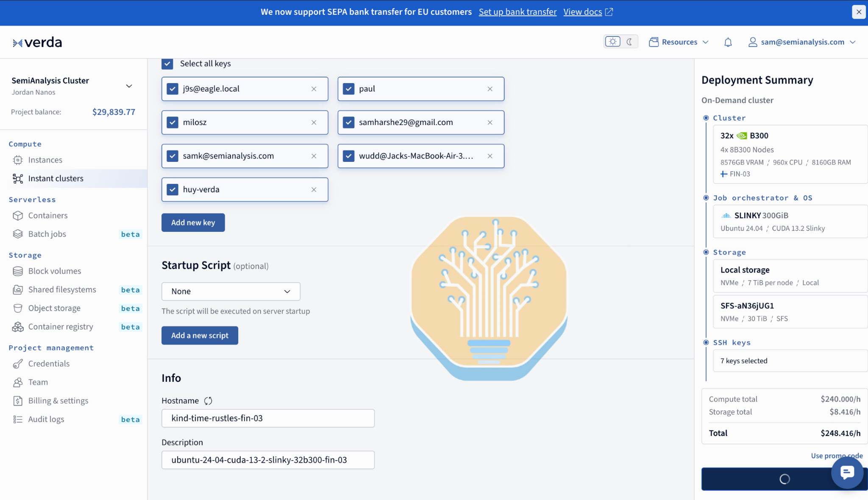Open the Startup Script None dropdown
Screen dimensions: 868x500
click(231, 292)
